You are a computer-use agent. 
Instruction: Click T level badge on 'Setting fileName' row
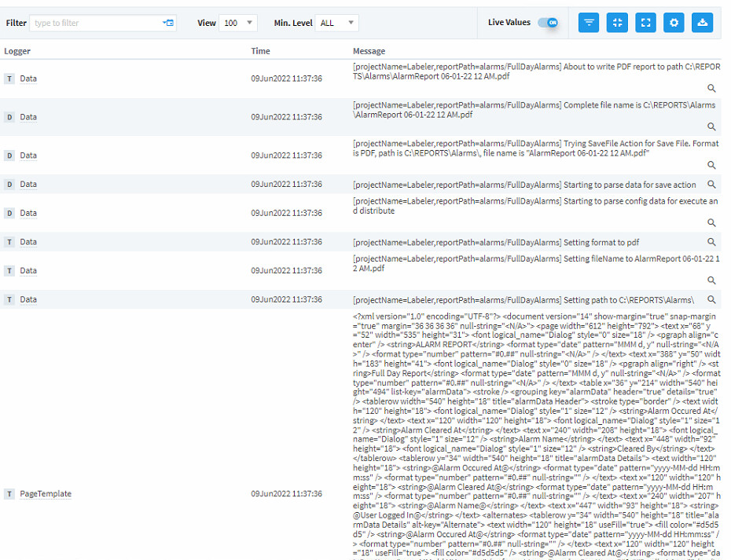[x=9, y=271]
